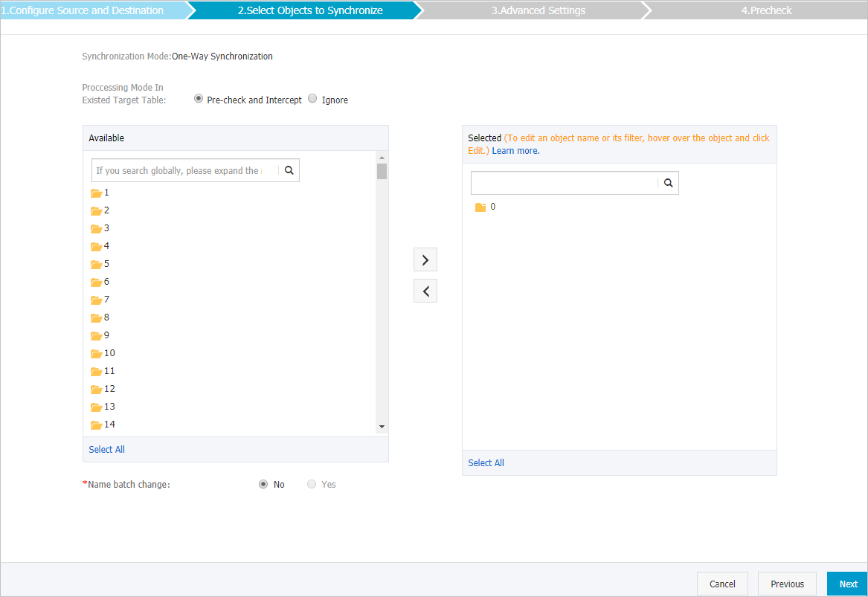Open the Learn more link

(516, 150)
